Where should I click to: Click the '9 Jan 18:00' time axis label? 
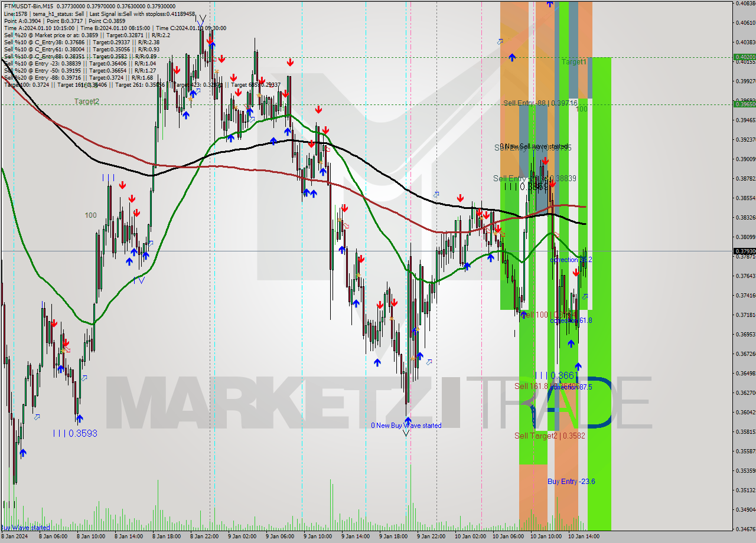pyautogui.click(x=393, y=537)
